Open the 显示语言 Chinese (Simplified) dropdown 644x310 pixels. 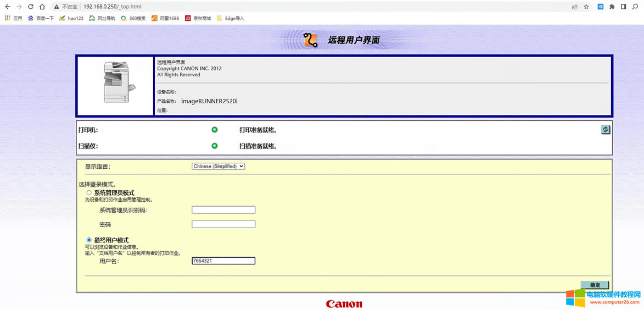click(218, 166)
